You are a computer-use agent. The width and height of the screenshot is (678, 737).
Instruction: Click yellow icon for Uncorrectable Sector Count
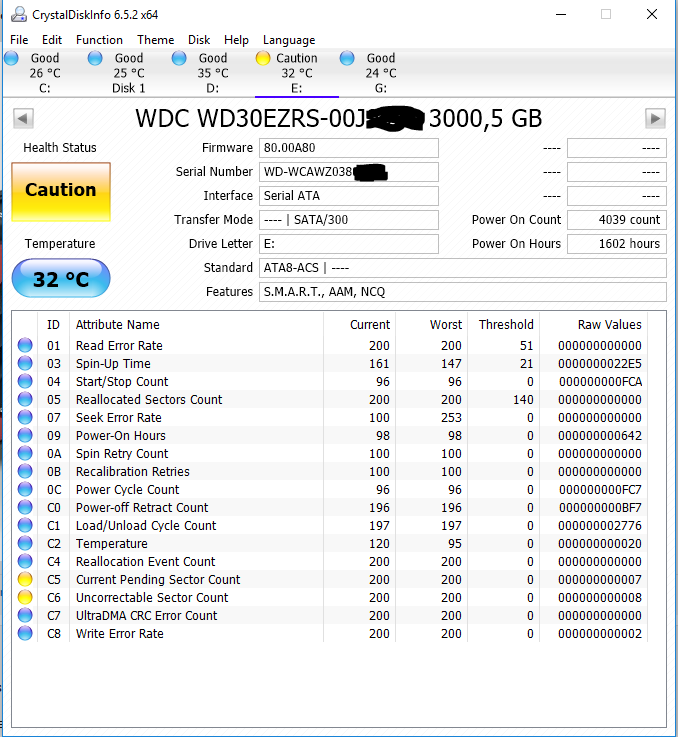tap(25, 597)
